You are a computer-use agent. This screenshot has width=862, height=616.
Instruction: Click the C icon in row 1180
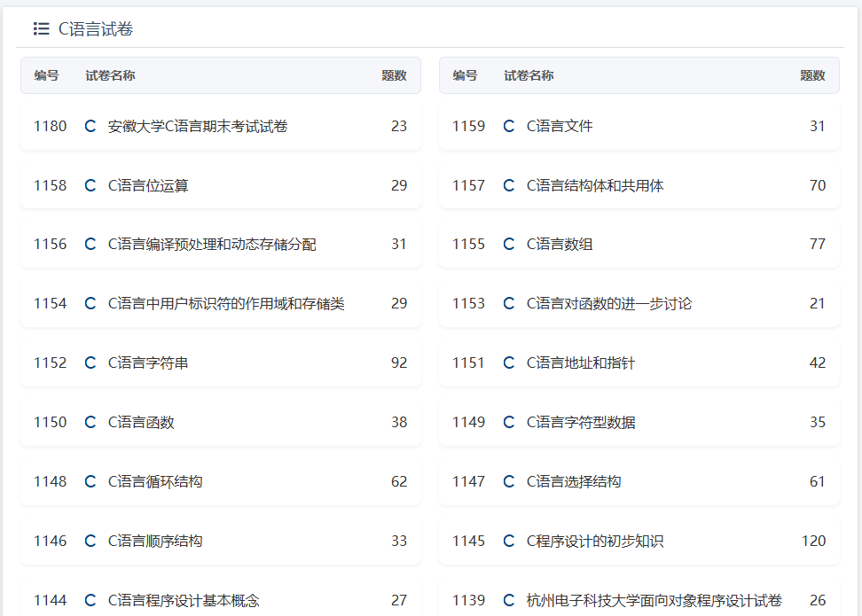click(x=90, y=127)
